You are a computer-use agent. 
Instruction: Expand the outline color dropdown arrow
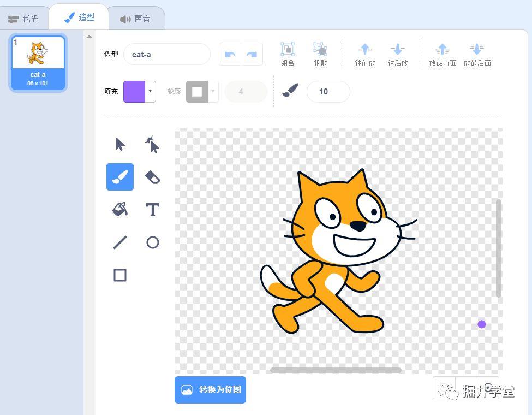coord(213,91)
